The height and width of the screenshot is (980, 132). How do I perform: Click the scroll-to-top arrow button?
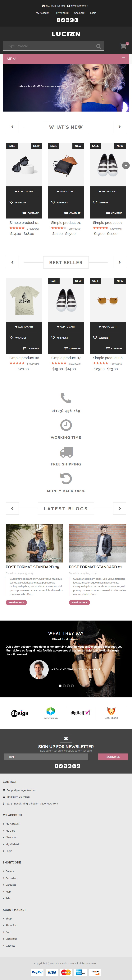[x=126, y=165]
